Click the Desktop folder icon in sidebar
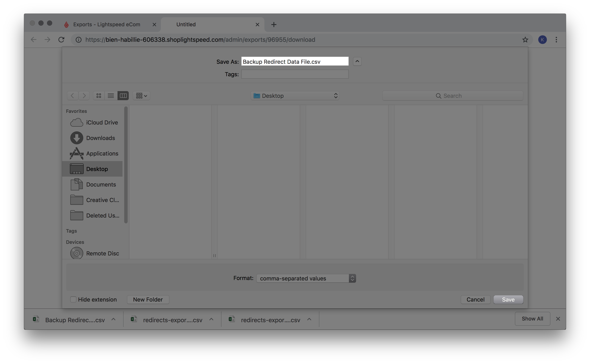590x364 pixels. point(76,169)
